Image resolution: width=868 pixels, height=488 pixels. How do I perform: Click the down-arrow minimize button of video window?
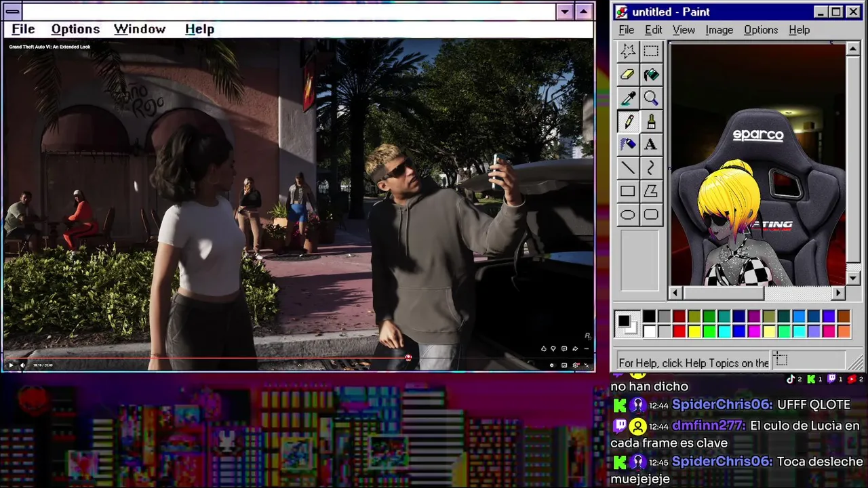pos(565,12)
